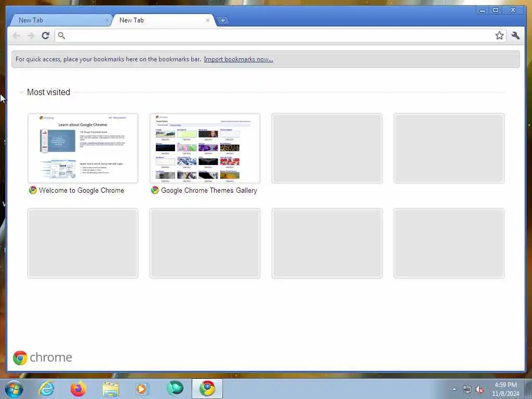Open Windows Explorer folder in taskbar
The height and width of the screenshot is (399, 532).
click(111, 389)
